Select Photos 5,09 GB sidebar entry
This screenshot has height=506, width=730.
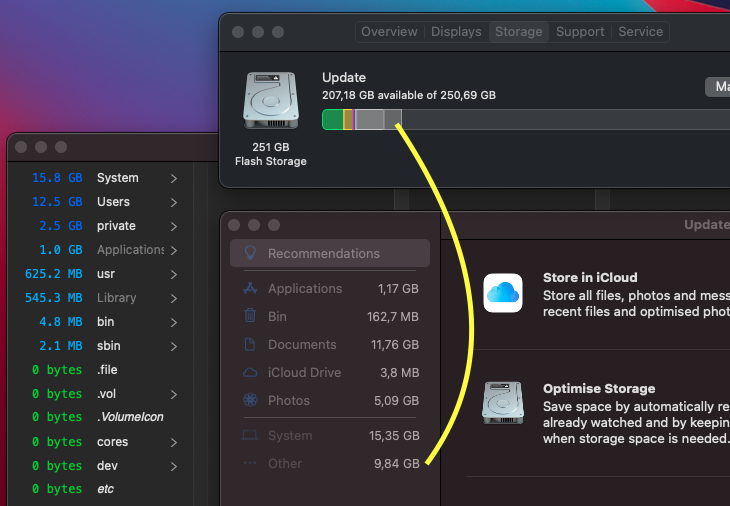330,400
